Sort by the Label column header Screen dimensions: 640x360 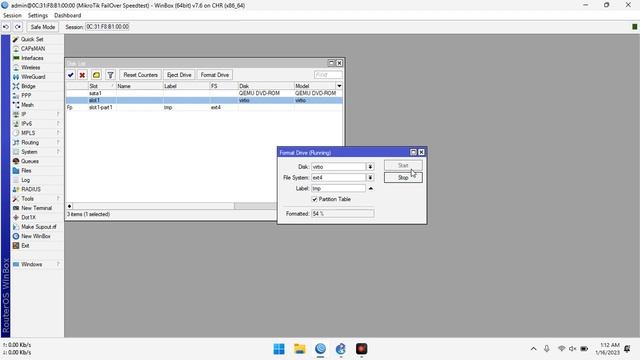[x=186, y=86]
